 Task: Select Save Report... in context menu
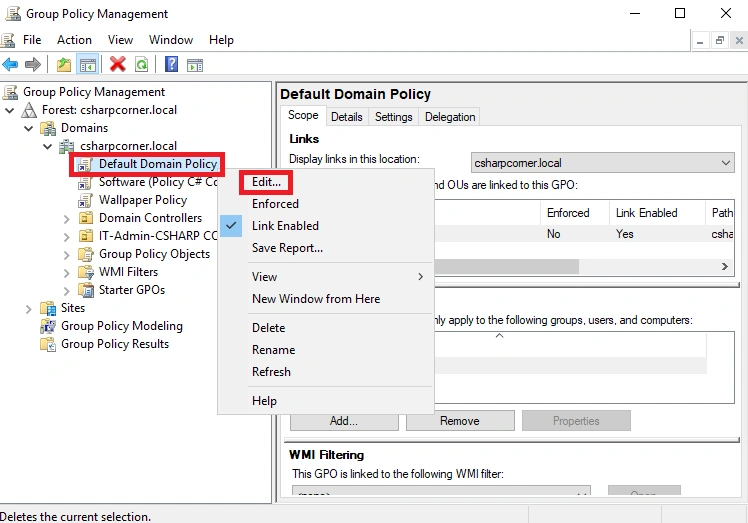pyautogui.click(x=287, y=248)
